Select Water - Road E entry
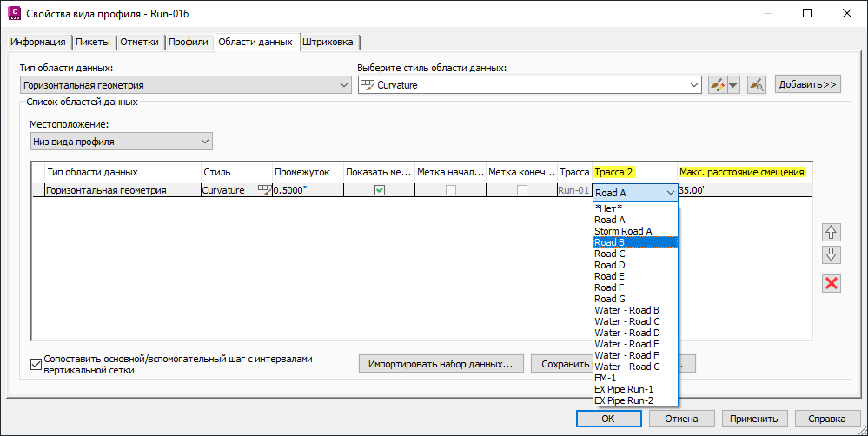 coord(635,344)
